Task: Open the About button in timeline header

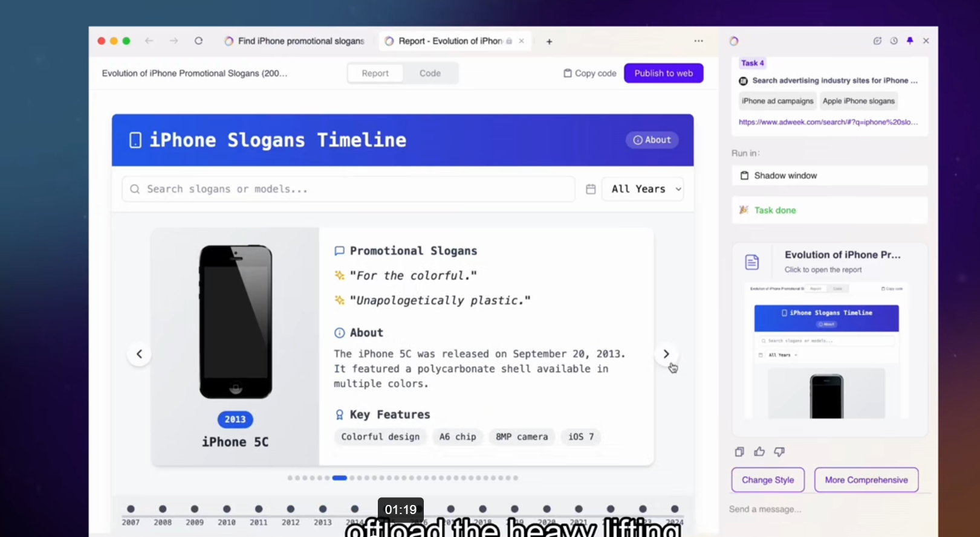Action: tap(652, 140)
